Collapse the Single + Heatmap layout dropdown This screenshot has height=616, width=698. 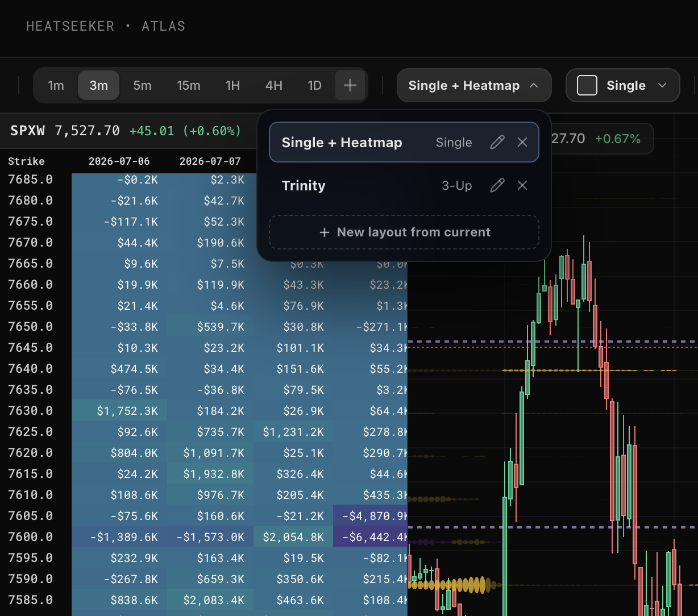pos(474,85)
